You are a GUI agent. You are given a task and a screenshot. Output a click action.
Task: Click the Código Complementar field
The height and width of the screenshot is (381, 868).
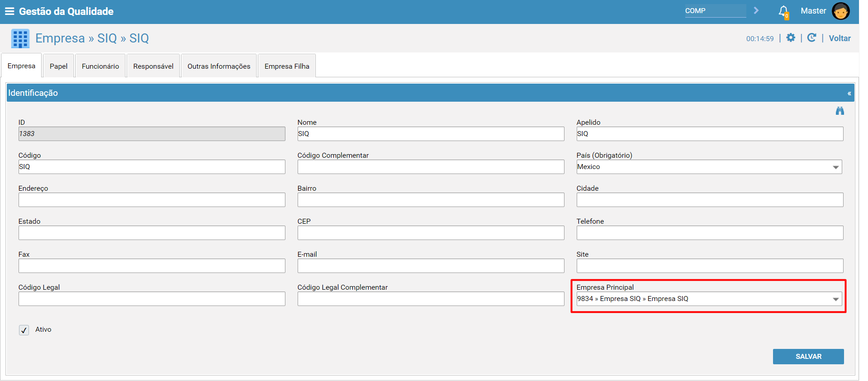click(x=431, y=167)
